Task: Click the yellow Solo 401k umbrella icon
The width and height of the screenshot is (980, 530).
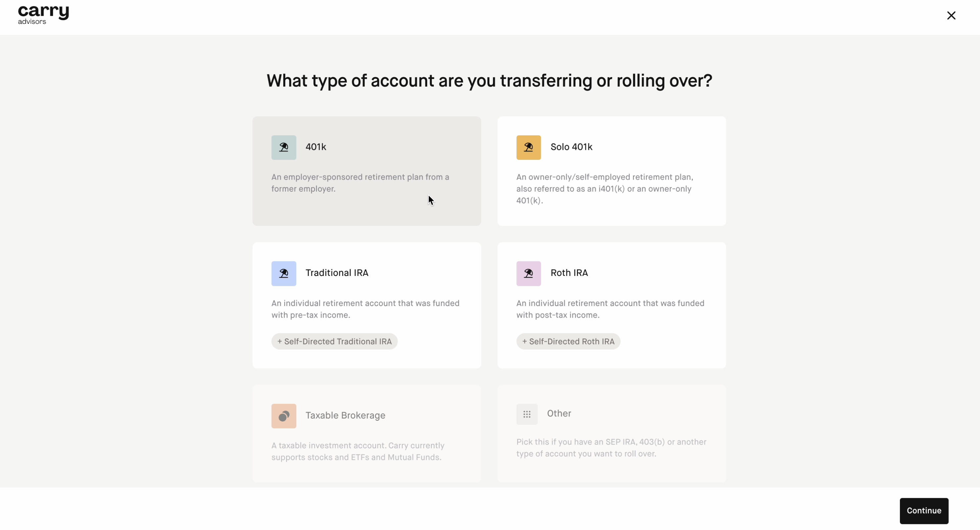Action: [x=528, y=147]
